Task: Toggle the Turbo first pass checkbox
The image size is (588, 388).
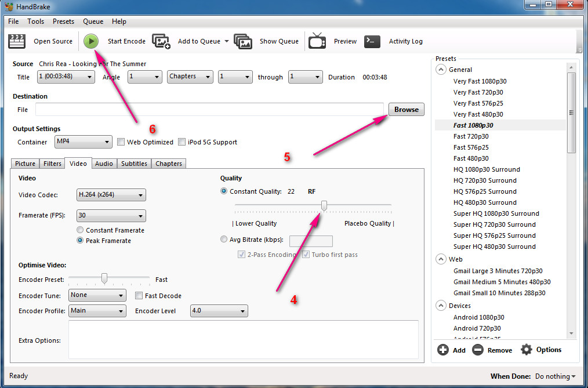Action: click(306, 254)
